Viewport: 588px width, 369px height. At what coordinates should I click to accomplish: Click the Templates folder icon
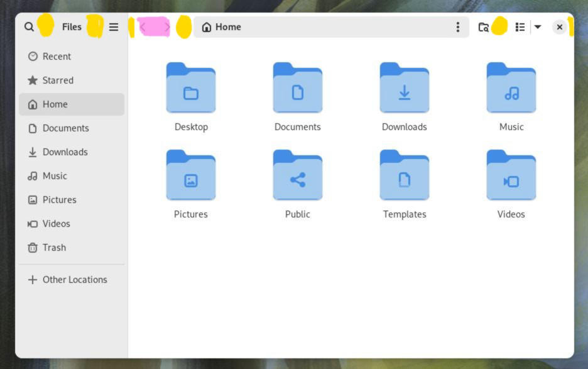(405, 175)
